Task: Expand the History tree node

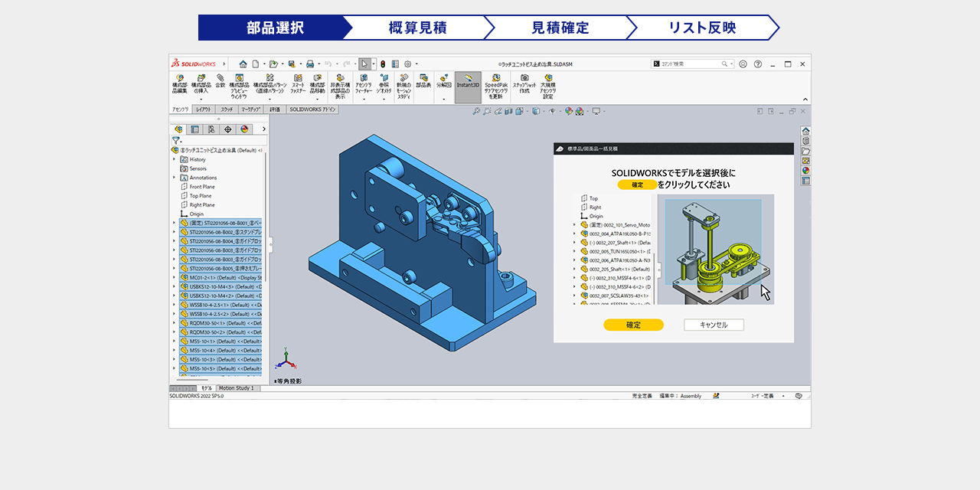Action: pos(175,159)
